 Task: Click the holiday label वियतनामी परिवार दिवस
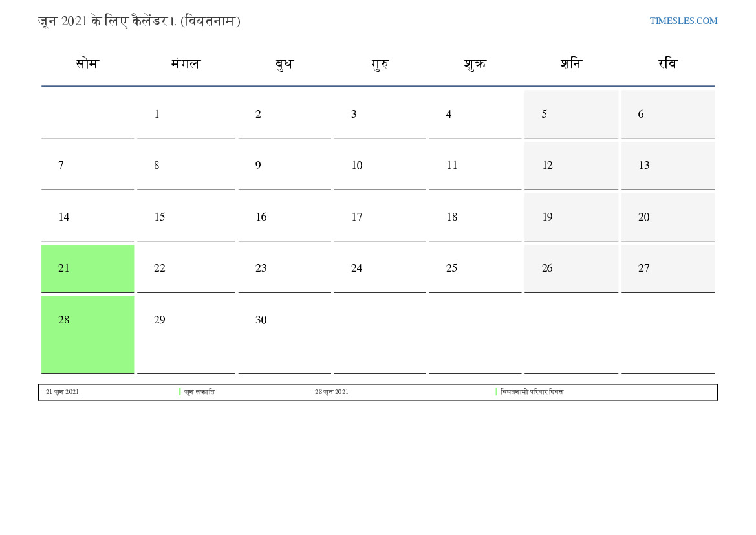coord(532,392)
